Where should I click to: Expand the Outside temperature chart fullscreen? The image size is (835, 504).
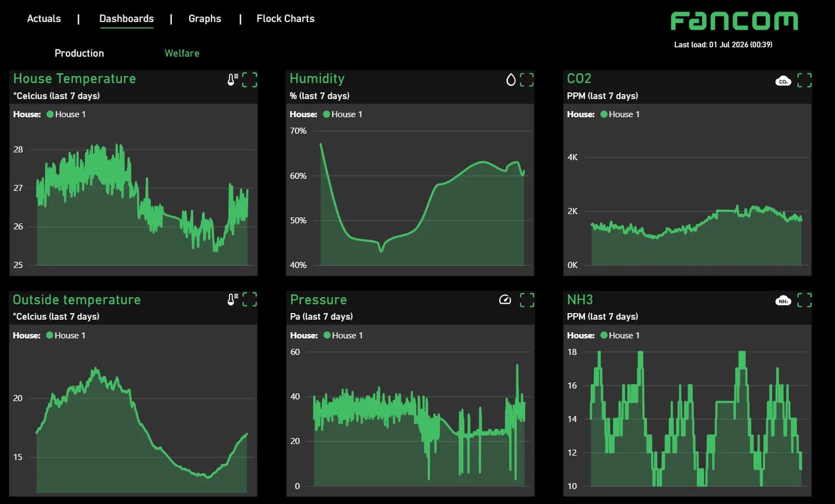pos(250,299)
